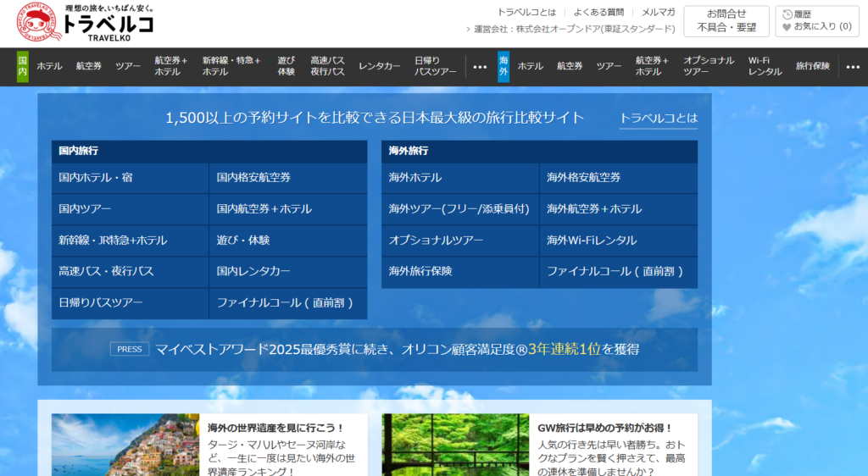Expand the overseas menu's three-dot more icon
The image size is (868, 476).
(x=852, y=67)
